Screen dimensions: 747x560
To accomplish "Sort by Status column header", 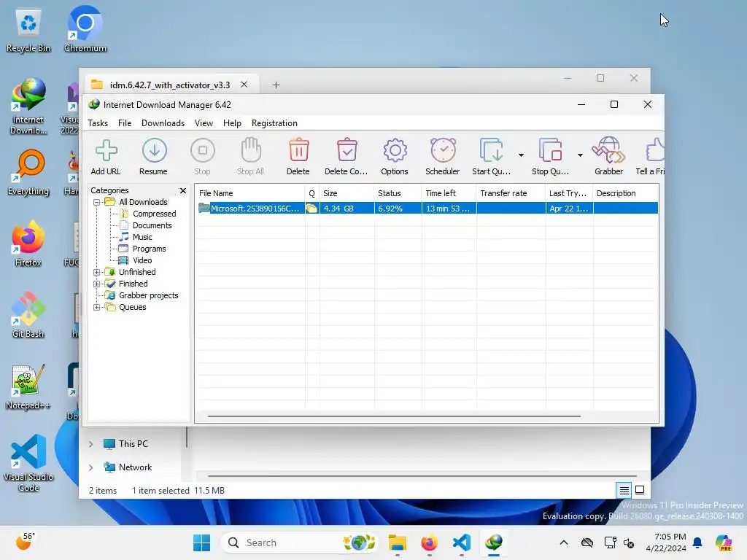I will 398,193.
